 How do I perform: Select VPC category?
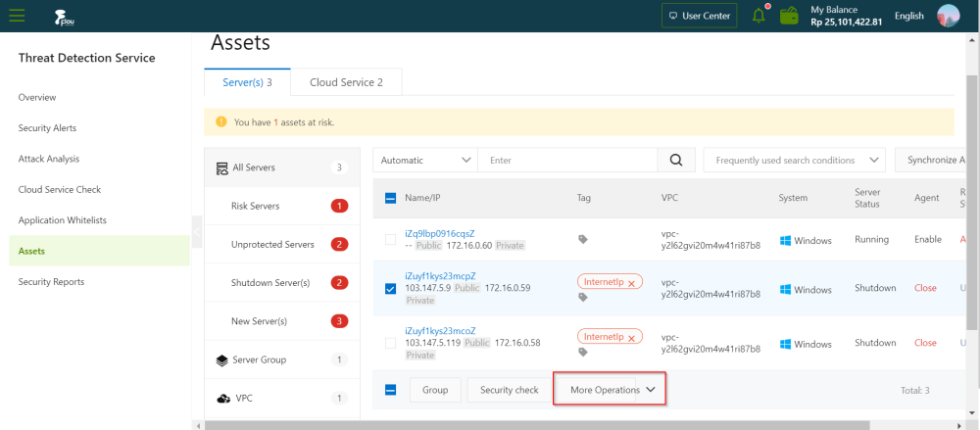[282, 398]
